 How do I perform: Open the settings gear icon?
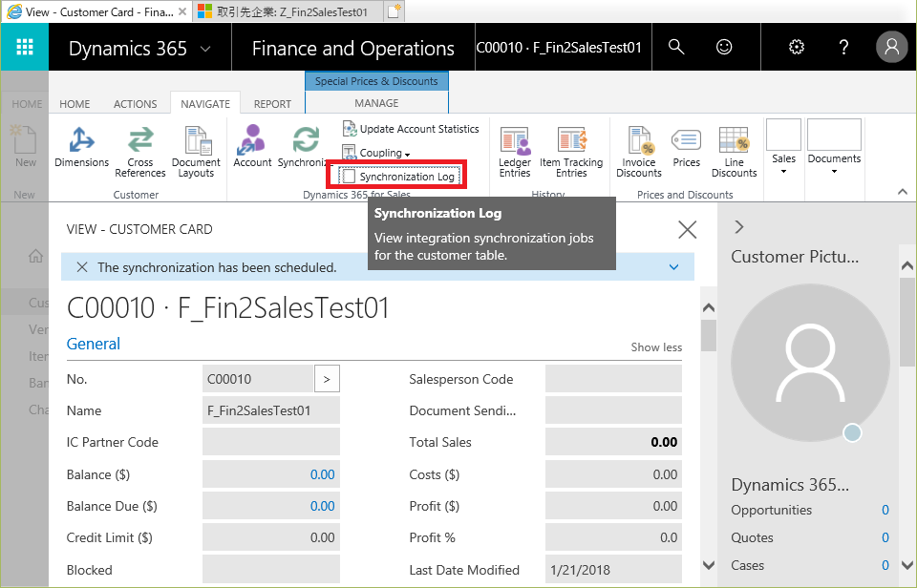tap(796, 47)
